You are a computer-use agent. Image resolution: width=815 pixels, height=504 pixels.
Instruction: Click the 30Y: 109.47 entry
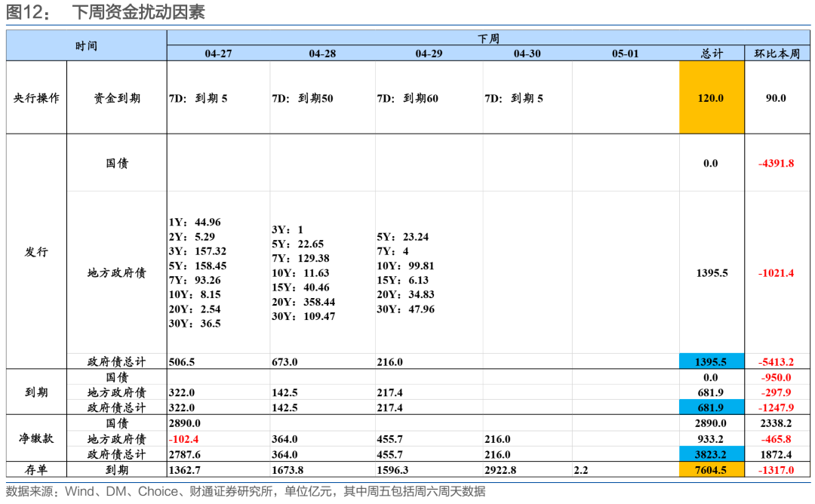coord(303,316)
